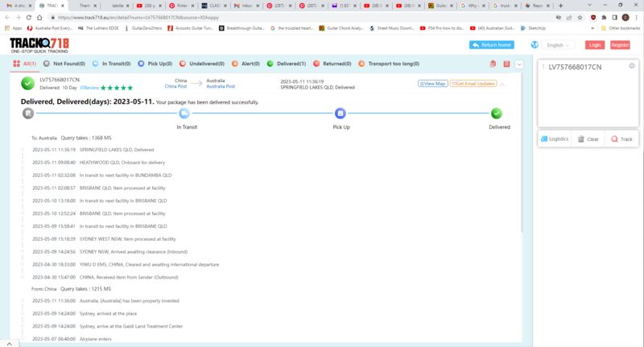Select the Delivered(1) filter tab
The width and height of the screenshot is (644, 347).
[x=287, y=64]
